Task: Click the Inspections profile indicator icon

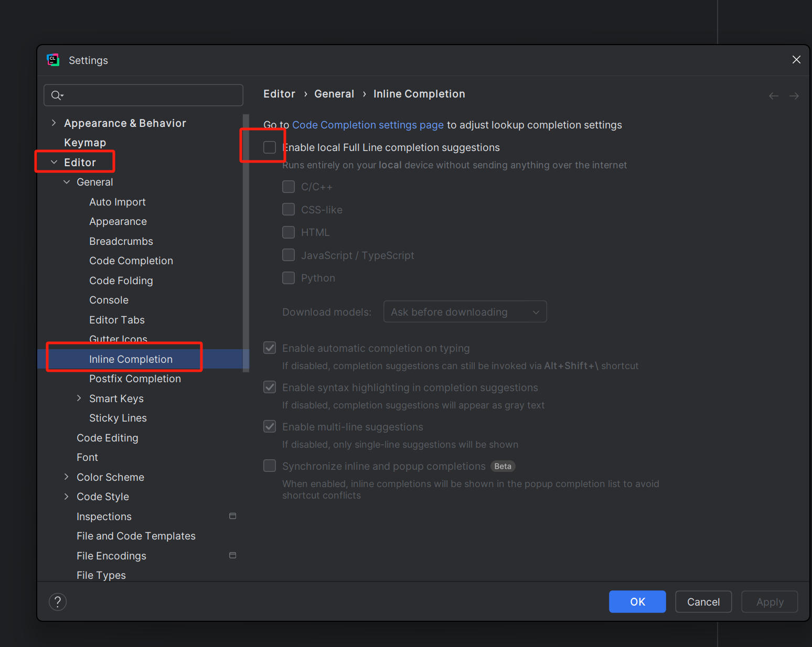Action: point(232,516)
